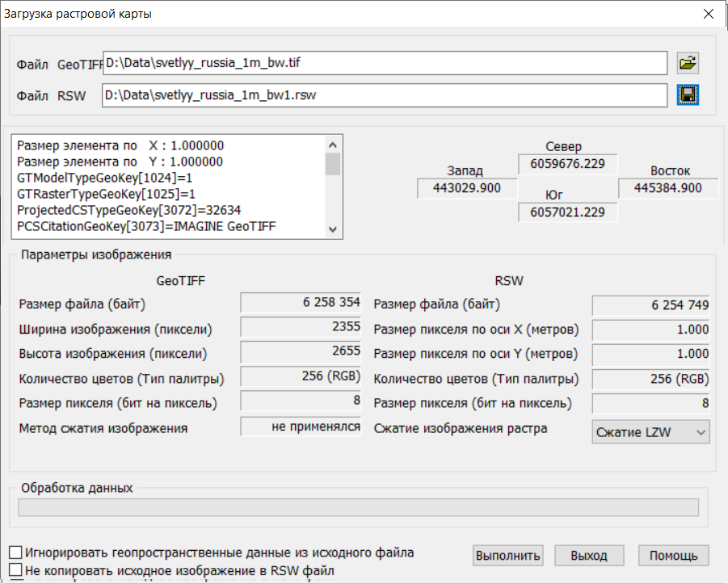
Task: Select the Запад coordinate value field
Action: point(465,188)
